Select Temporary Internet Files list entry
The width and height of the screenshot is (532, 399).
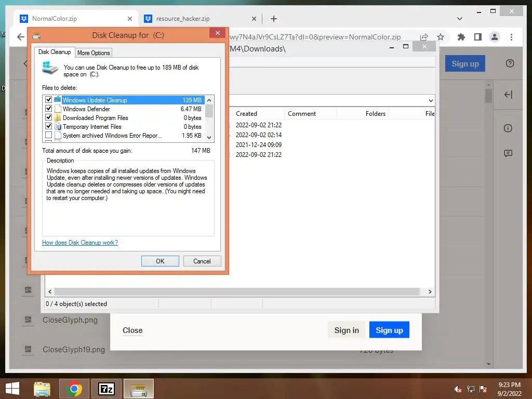(x=124, y=127)
